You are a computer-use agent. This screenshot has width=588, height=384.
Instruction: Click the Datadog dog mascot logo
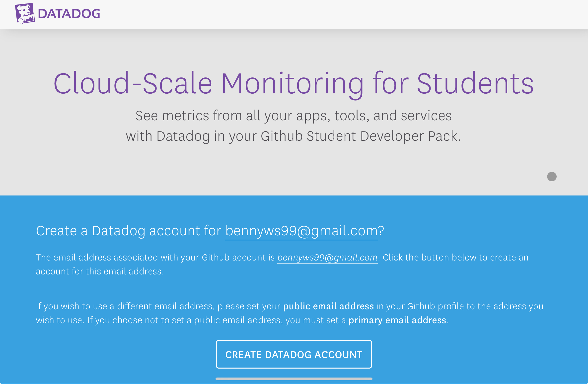(25, 13)
